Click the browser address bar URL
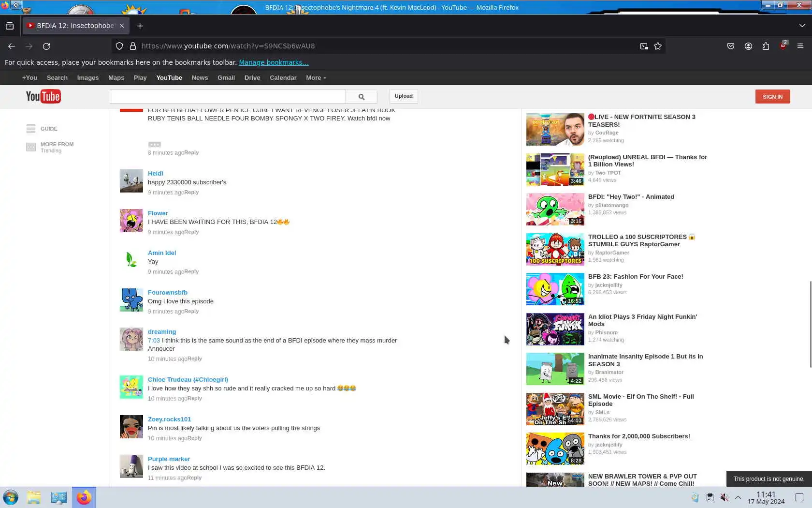 (228, 46)
